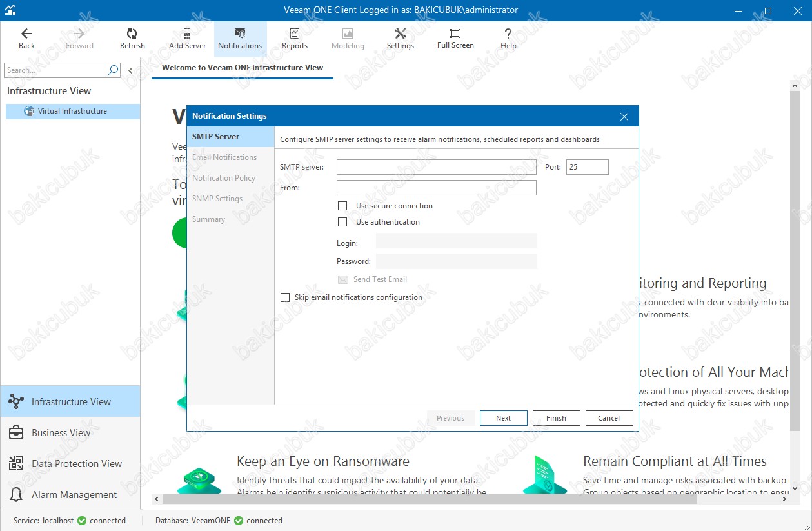This screenshot has width=812, height=531.
Task: Switch to Data Protection View
Action: (x=70, y=464)
